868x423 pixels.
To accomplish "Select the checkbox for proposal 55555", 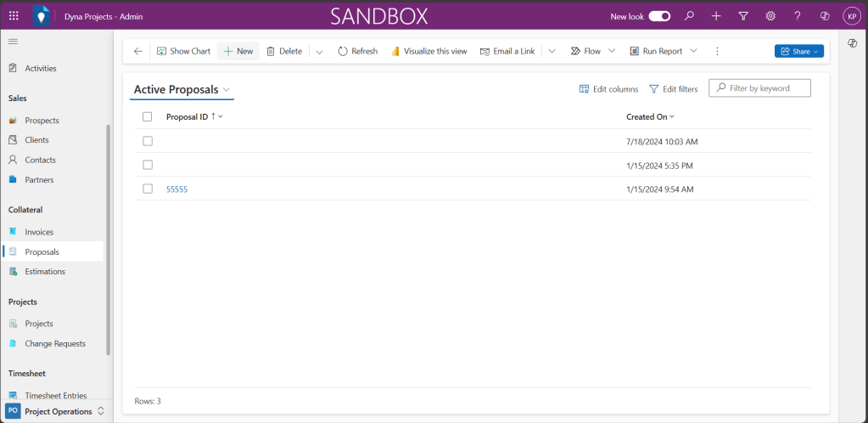I will (x=148, y=189).
